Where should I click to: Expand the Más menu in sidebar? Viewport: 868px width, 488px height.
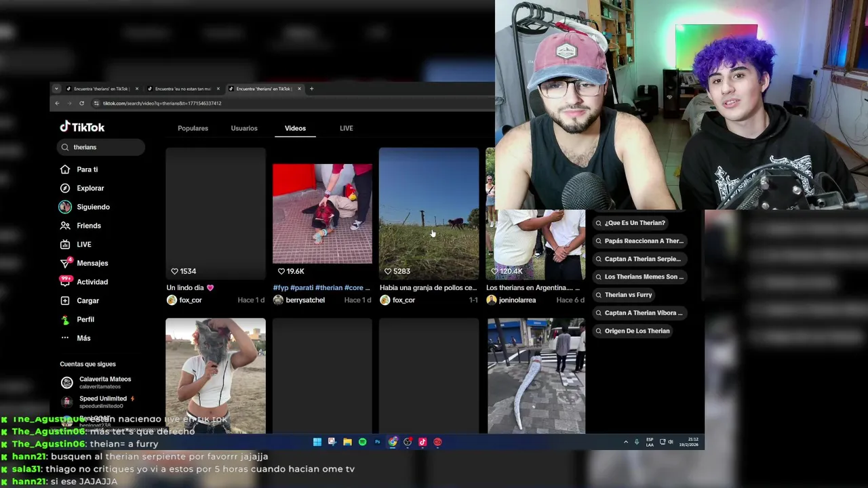pyautogui.click(x=75, y=338)
